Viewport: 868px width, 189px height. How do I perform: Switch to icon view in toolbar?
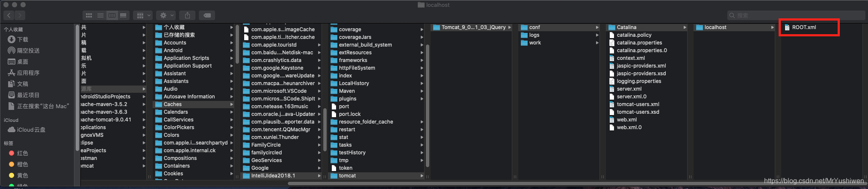(89, 15)
